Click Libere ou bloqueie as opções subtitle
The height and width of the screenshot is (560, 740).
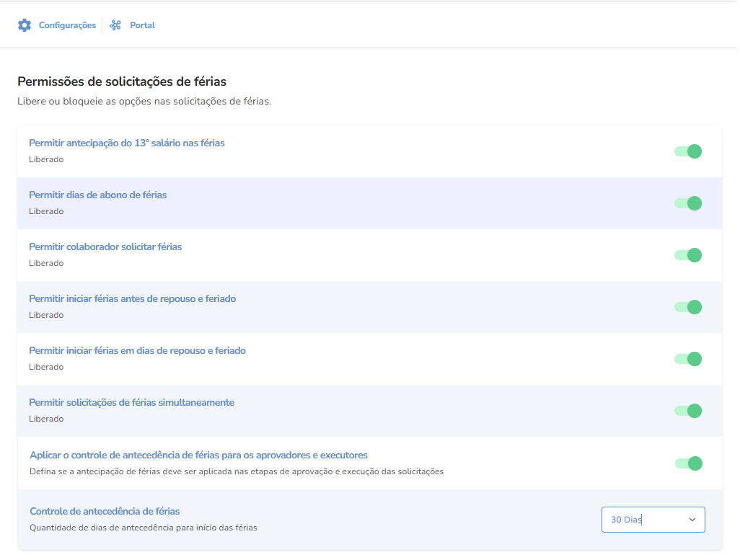point(144,102)
